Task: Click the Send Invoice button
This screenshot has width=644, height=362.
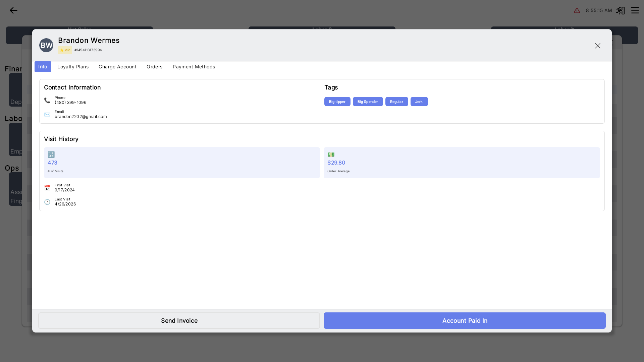Action: coord(179,321)
